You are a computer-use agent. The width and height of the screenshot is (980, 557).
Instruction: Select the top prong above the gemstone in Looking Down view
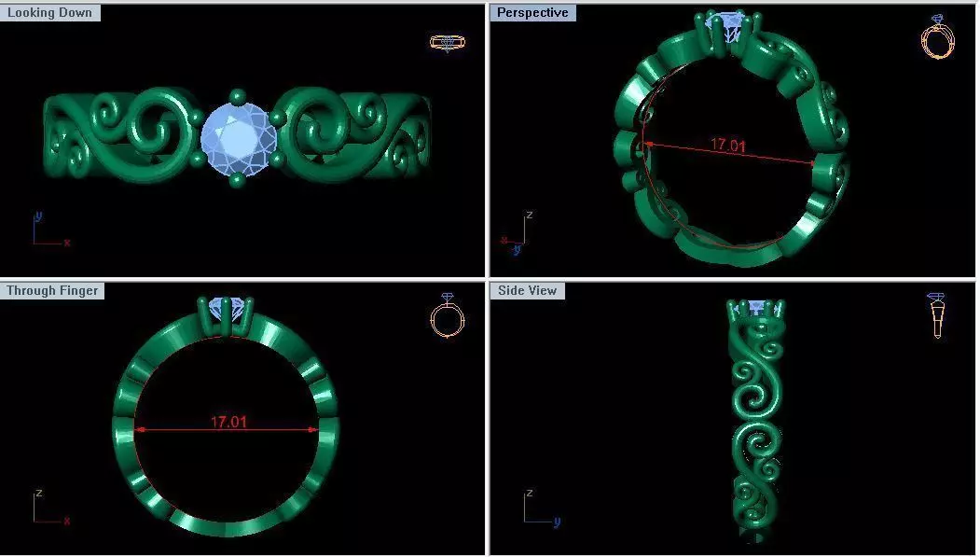point(237,96)
